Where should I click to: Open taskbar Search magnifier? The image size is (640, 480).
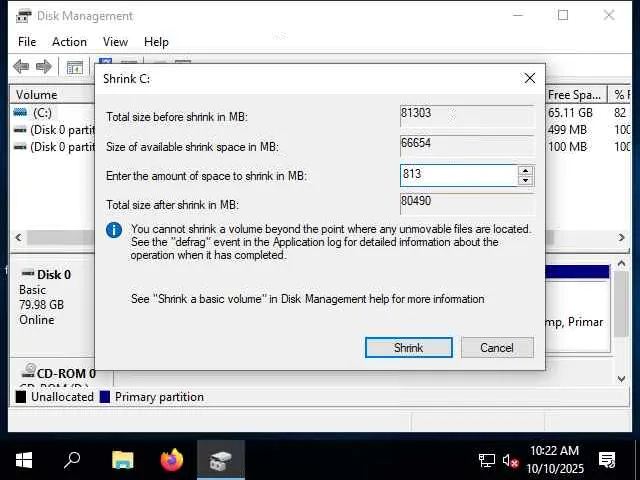pos(72,460)
